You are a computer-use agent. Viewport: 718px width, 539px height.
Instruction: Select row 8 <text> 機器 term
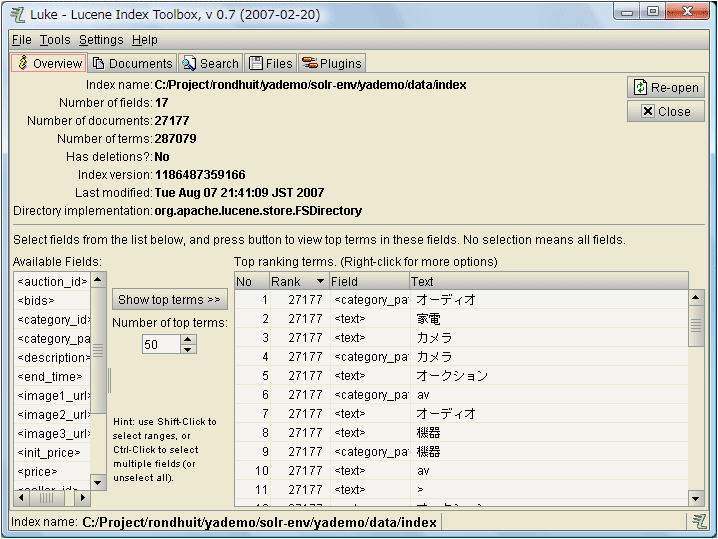pyautogui.click(x=429, y=433)
